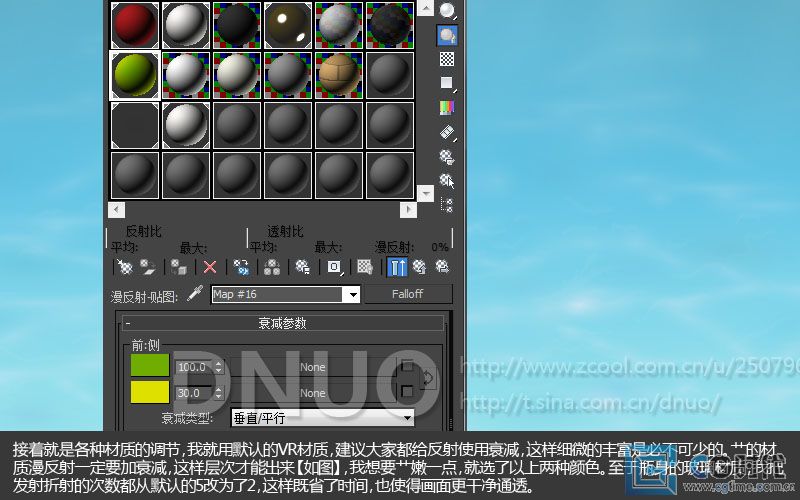Open the Material ID Channel flyout
Screen dimensions: 800x500
334,267
